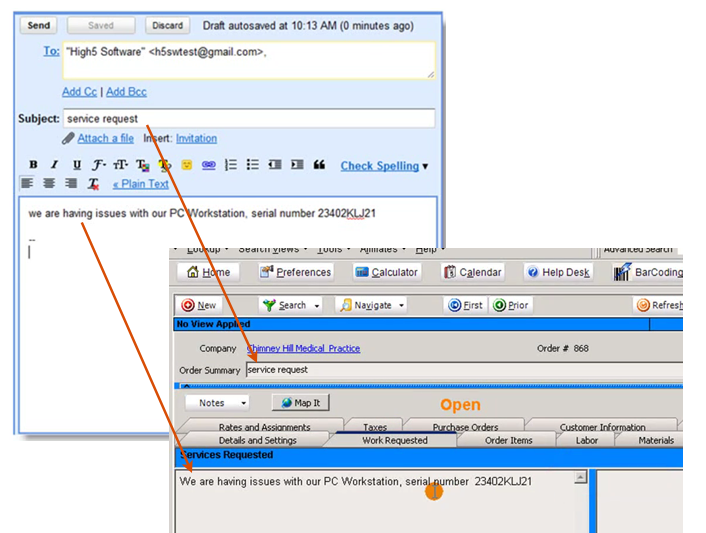Click the To recipients field
706x533 pixels.
pyautogui.click(x=249, y=60)
